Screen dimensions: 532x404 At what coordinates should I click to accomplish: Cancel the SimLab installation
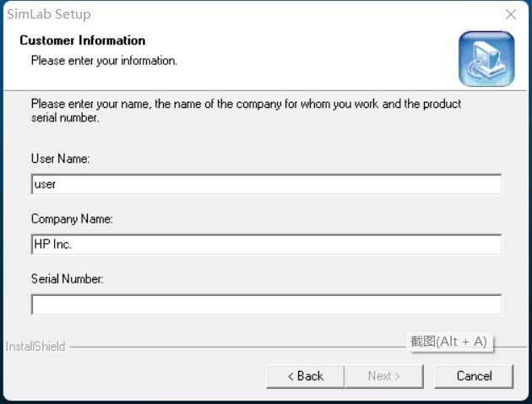point(474,376)
